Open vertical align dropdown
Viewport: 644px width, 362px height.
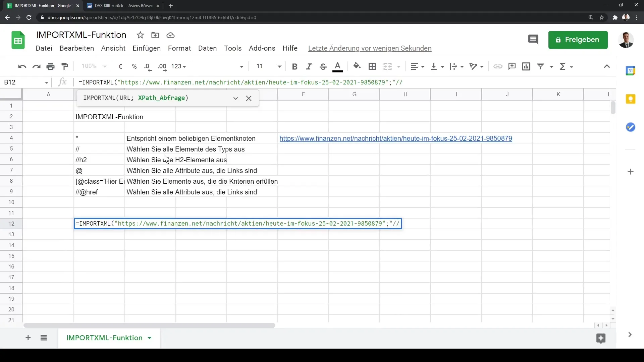coord(437,66)
